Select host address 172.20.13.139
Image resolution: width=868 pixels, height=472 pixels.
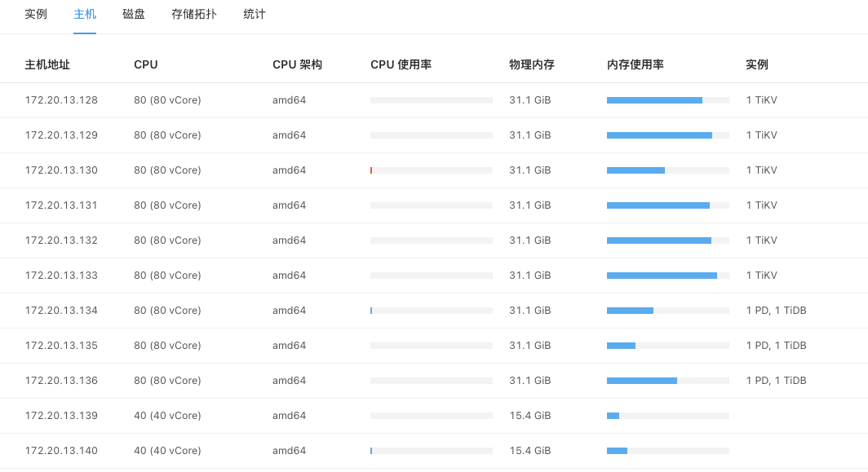click(61, 416)
